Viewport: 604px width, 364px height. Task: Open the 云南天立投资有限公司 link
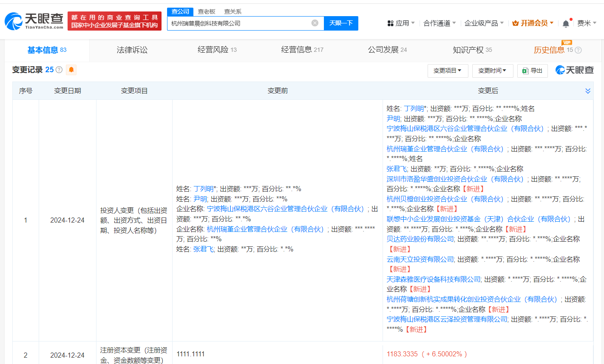tap(420, 260)
